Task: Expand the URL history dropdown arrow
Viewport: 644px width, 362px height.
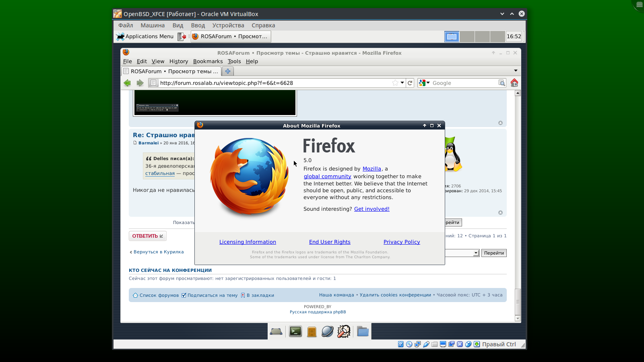Action: click(x=402, y=83)
